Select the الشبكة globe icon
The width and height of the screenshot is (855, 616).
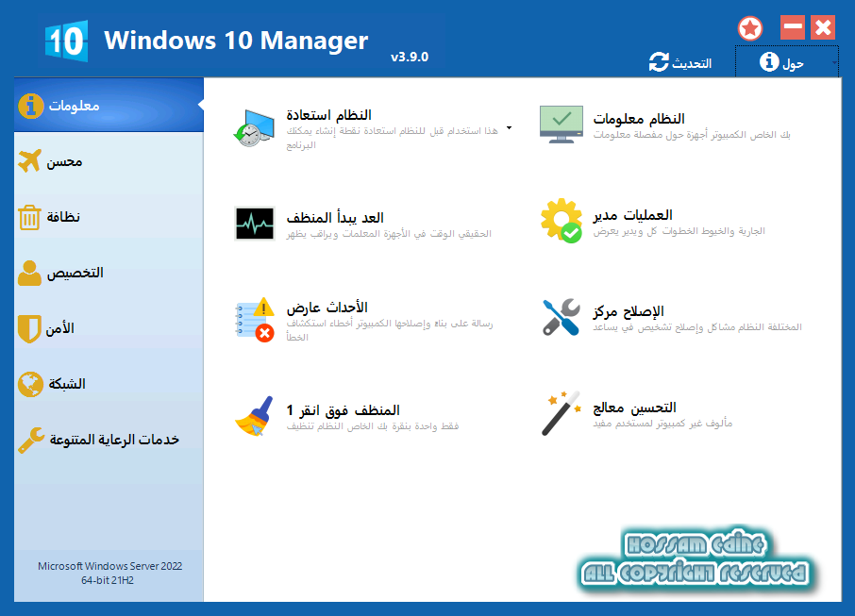(30, 384)
